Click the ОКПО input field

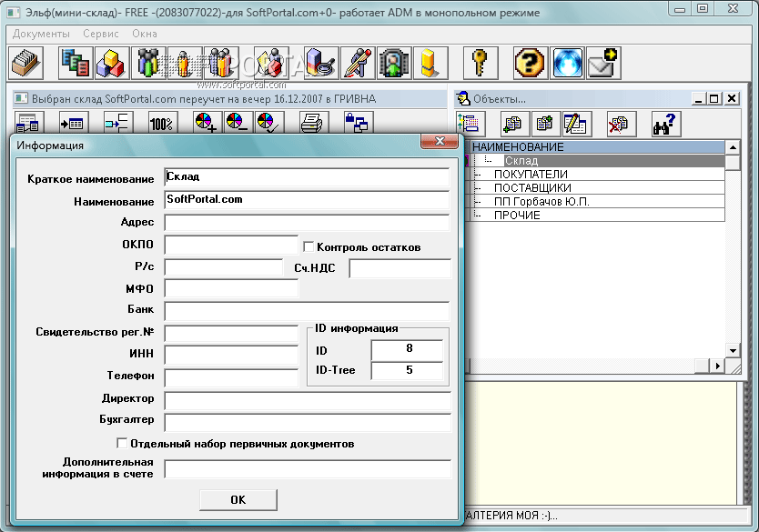(231, 245)
